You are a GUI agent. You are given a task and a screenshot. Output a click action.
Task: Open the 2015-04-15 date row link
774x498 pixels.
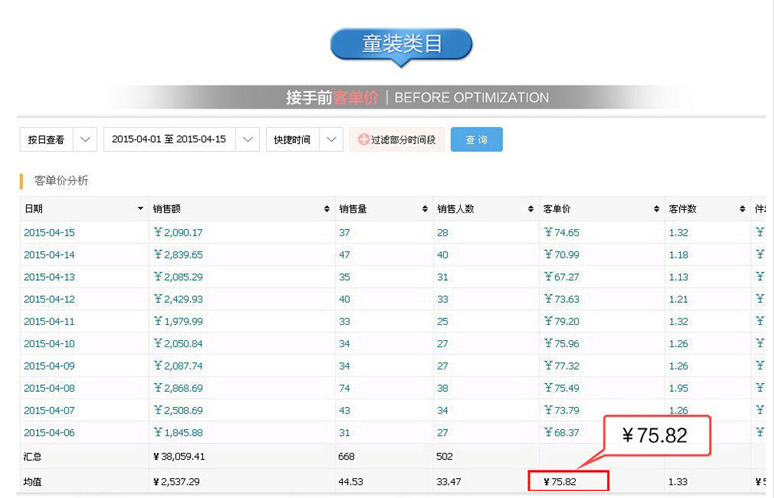(49, 233)
